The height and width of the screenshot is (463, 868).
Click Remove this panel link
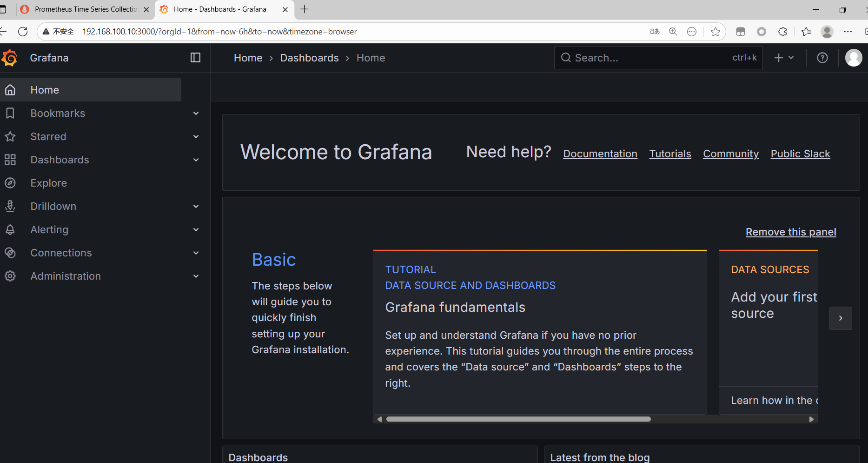pyautogui.click(x=791, y=232)
